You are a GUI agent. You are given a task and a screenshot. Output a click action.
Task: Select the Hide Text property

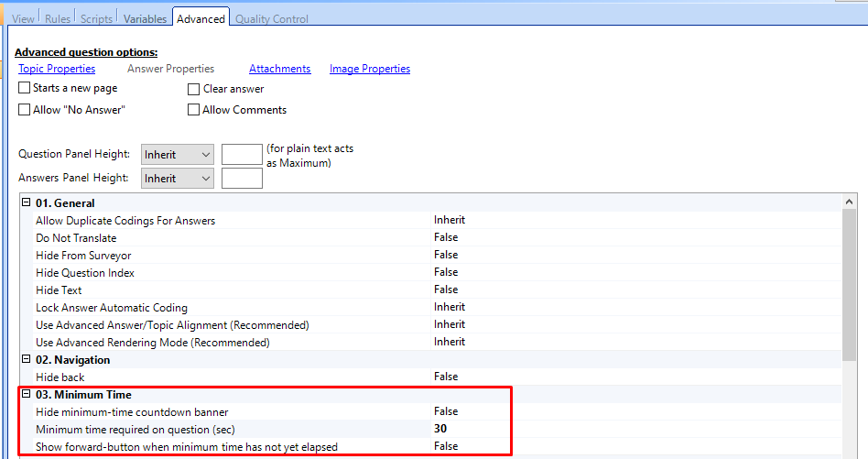coord(438,290)
